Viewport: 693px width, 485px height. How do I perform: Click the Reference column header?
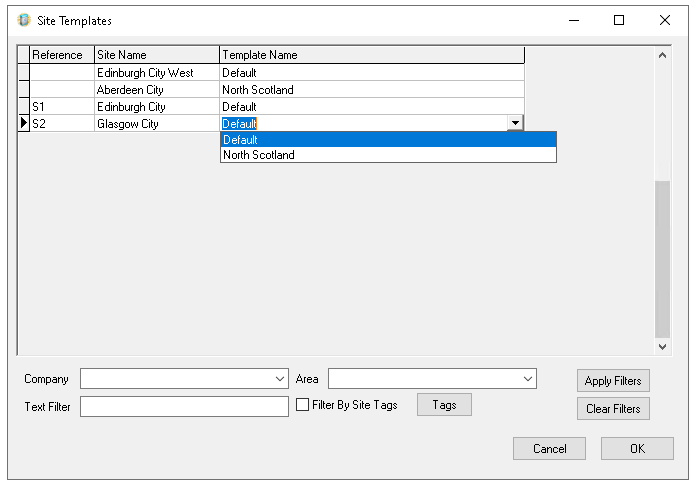[61, 55]
